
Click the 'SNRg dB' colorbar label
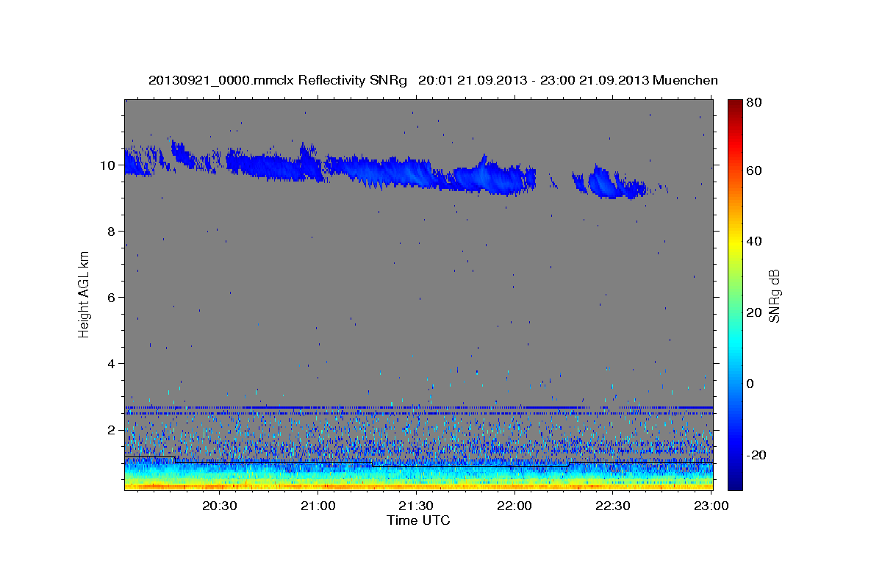tap(774, 295)
